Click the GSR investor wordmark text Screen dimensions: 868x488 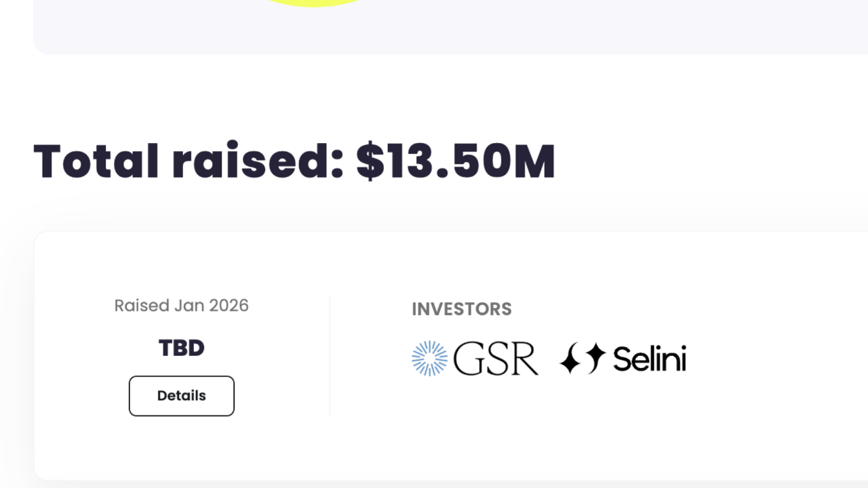(x=496, y=359)
